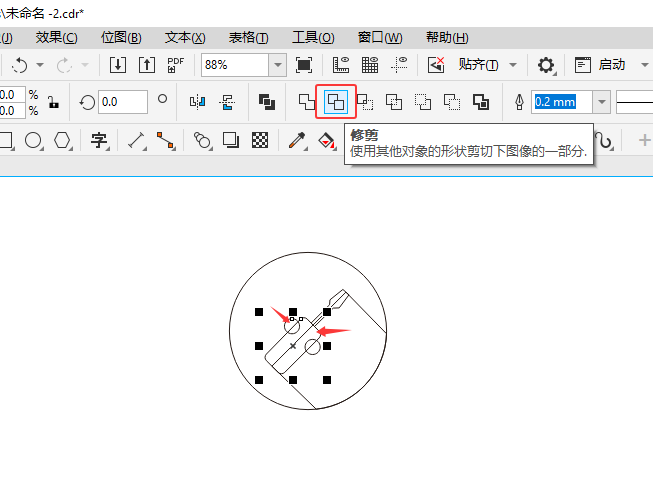Image resolution: width=653 pixels, height=487 pixels.
Task: Open the 帮助(H) menu
Action: click(x=447, y=38)
